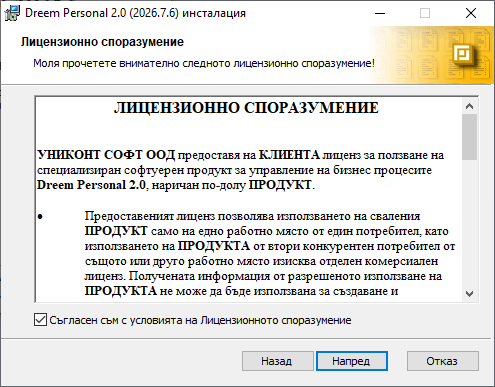Click the license scrollbar up arrow
495x387 pixels.
point(470,106)
